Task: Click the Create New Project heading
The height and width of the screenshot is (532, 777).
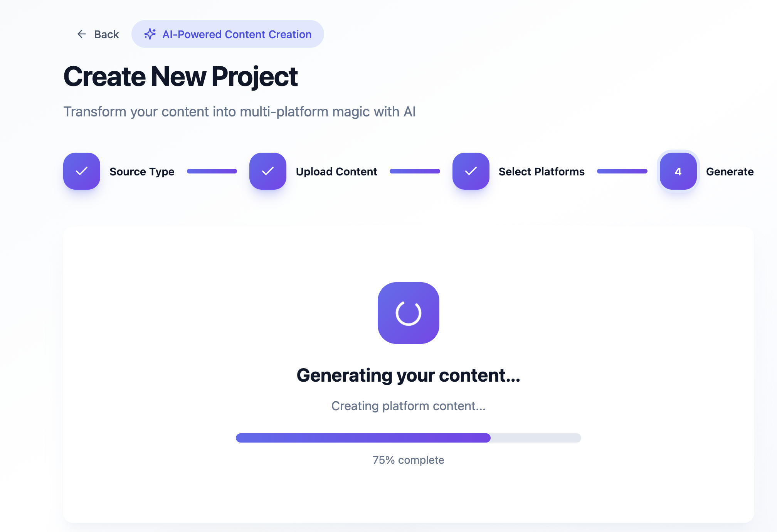Action: click(181, 77)
